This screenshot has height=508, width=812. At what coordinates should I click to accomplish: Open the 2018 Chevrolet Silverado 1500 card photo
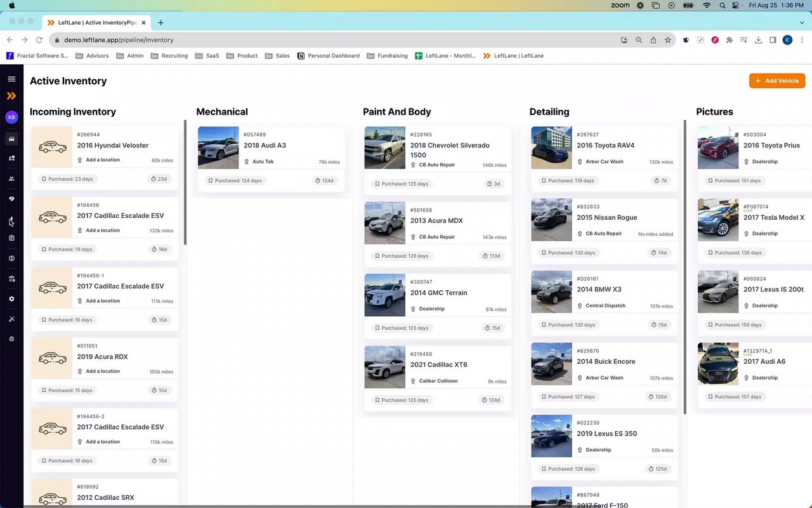pos(385,147)
